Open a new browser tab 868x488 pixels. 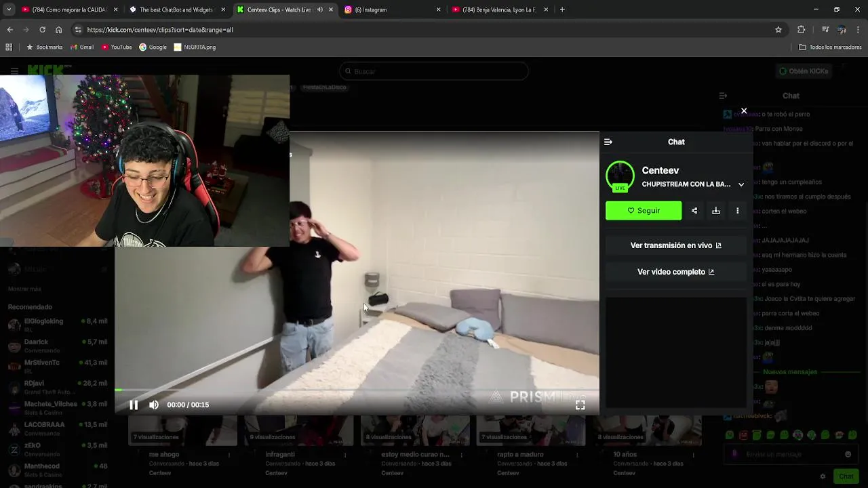tap(562, 9)
